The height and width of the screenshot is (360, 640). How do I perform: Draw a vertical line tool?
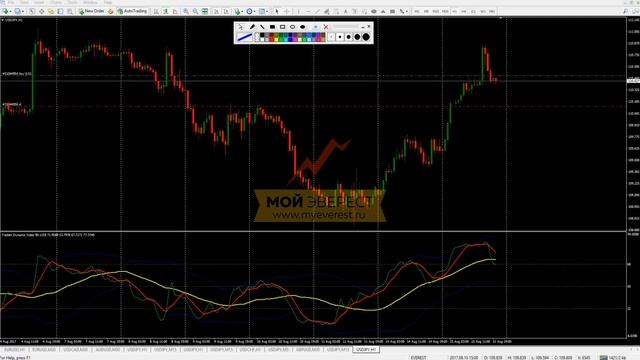[x=298, y=11]
